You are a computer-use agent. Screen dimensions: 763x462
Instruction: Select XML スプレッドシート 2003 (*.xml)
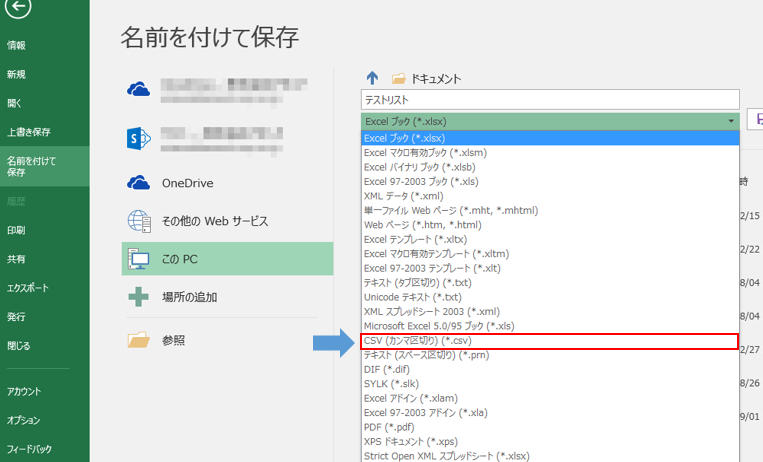(550, 312)
